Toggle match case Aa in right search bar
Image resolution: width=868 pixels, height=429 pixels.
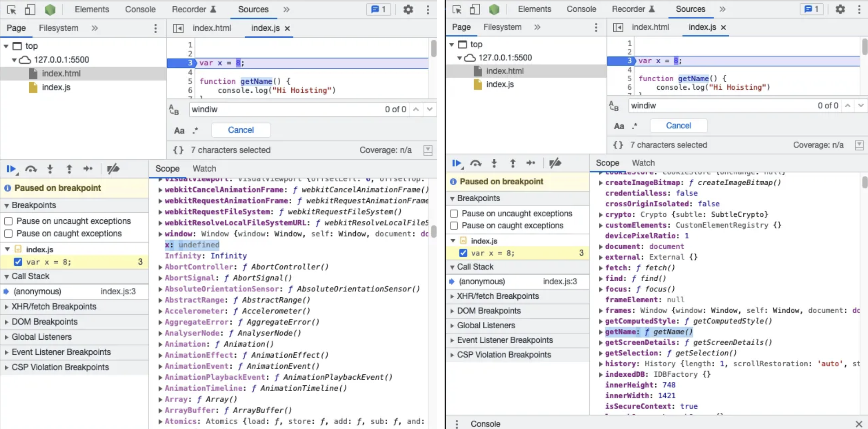(x=619, y=126)
